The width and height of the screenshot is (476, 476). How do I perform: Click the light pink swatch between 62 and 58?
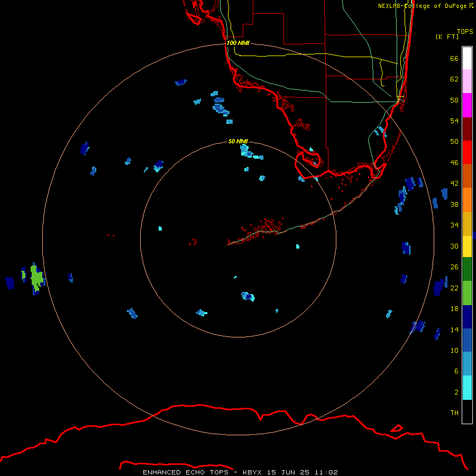pyautogui.click(x=467, y=81)
